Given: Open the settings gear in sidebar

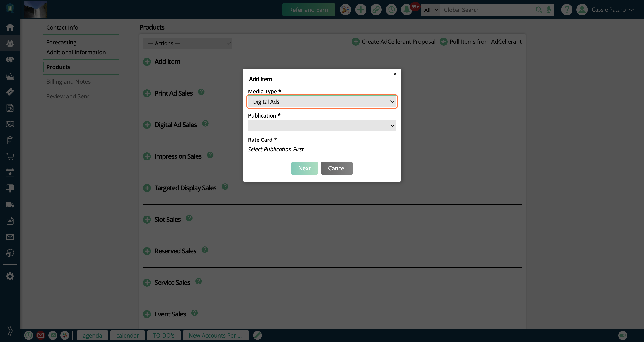Looking at the screenshot, I should pos(10,276).
